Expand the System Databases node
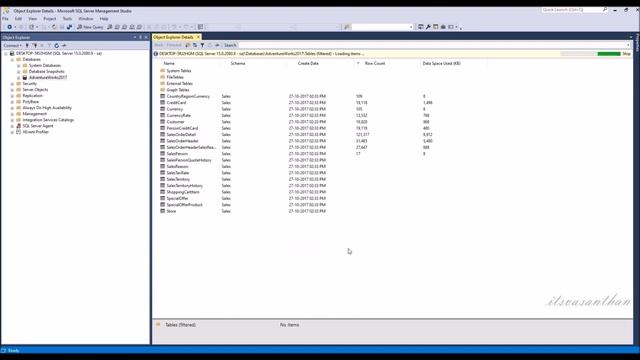Viewport: 640px width, 360px height. pos(18,66)
